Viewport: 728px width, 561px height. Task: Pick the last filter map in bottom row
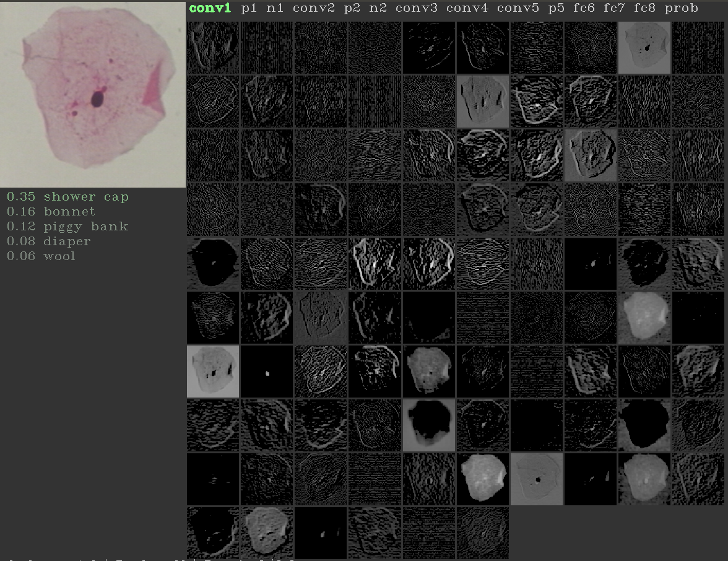coord(483,533)
